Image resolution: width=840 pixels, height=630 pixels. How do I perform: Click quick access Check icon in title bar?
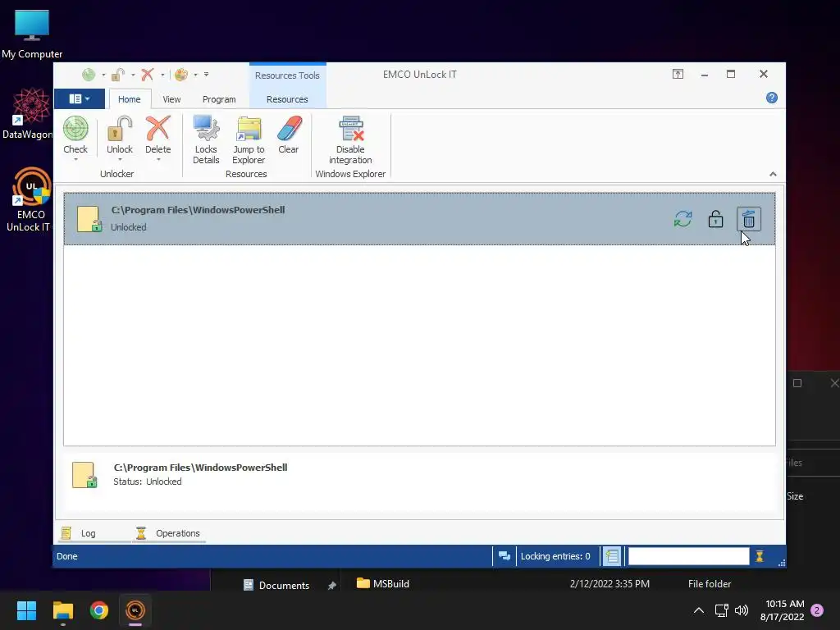[89, 75]
